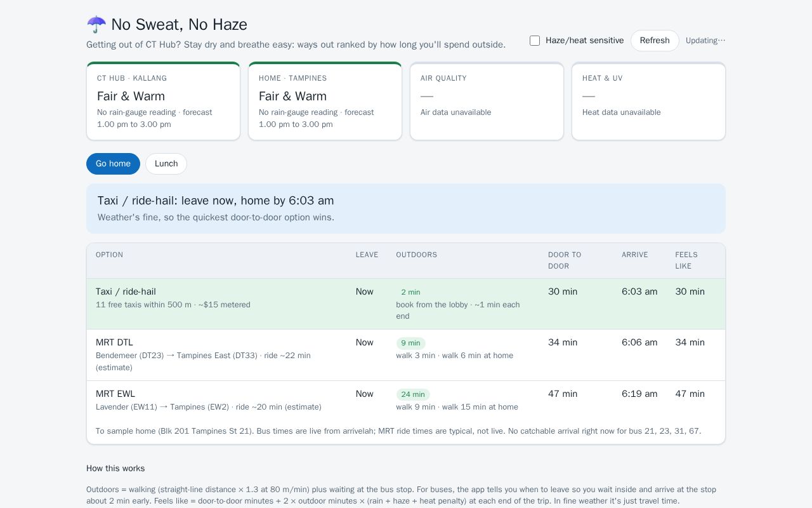Viewport: 812px width, 508px height.
Task: Click the 11 free taxis detail text
Action: (173, 305)
